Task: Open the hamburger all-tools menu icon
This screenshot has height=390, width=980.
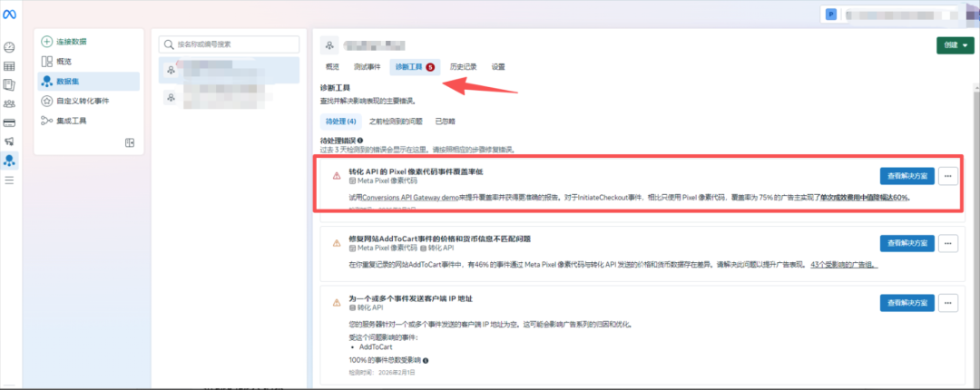Action: tap(9, 180)
